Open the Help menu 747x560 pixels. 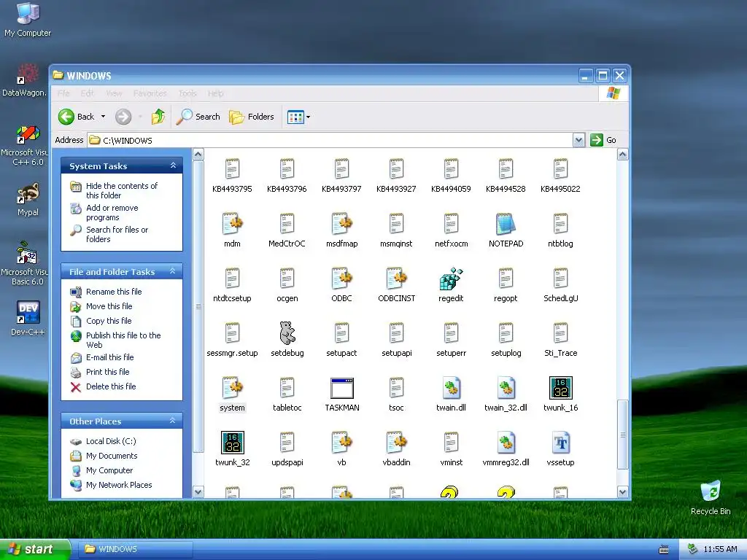pyautogui.click(x=215, y=93)
